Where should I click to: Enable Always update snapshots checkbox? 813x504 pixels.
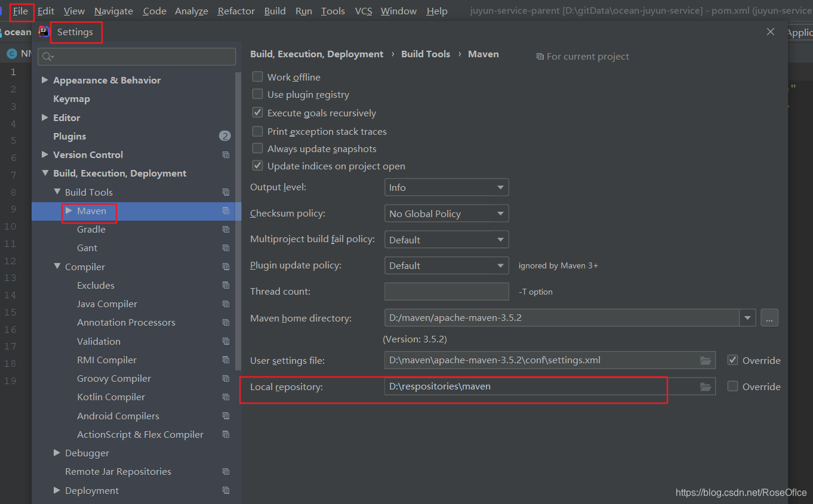click(257, 149)
